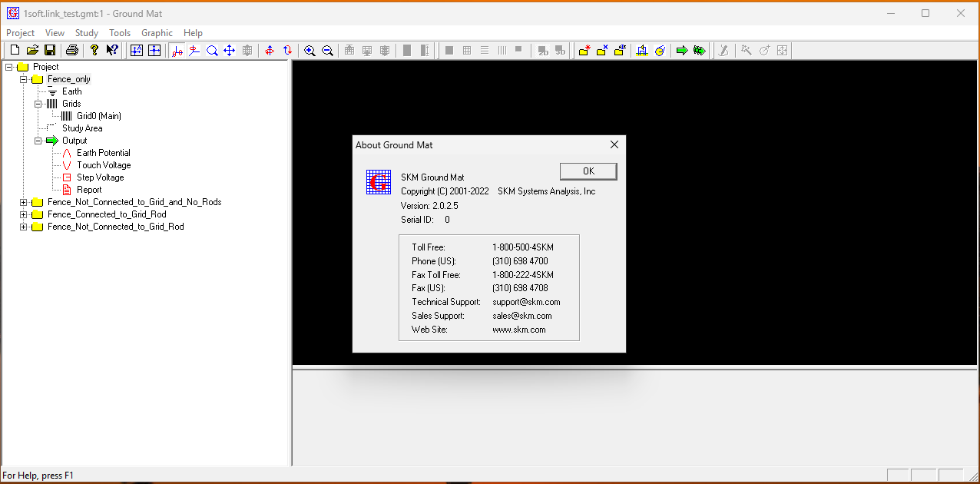Activate context help arrow-question icon

(112, 51)
